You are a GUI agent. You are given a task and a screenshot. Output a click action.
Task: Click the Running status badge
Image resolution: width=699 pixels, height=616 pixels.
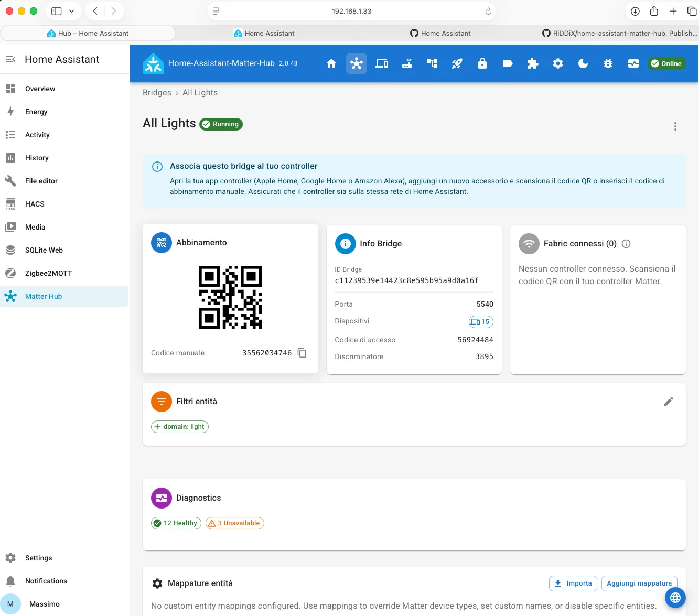coord(221,124)
